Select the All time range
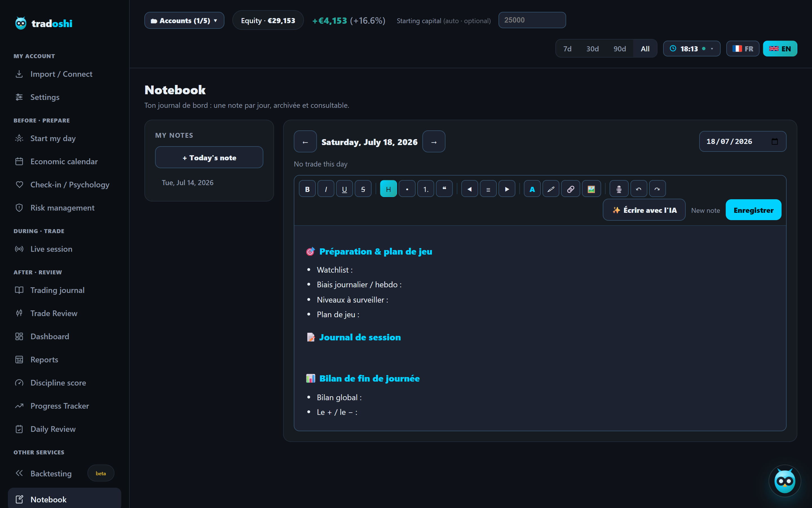 click(x=645, y=49)
